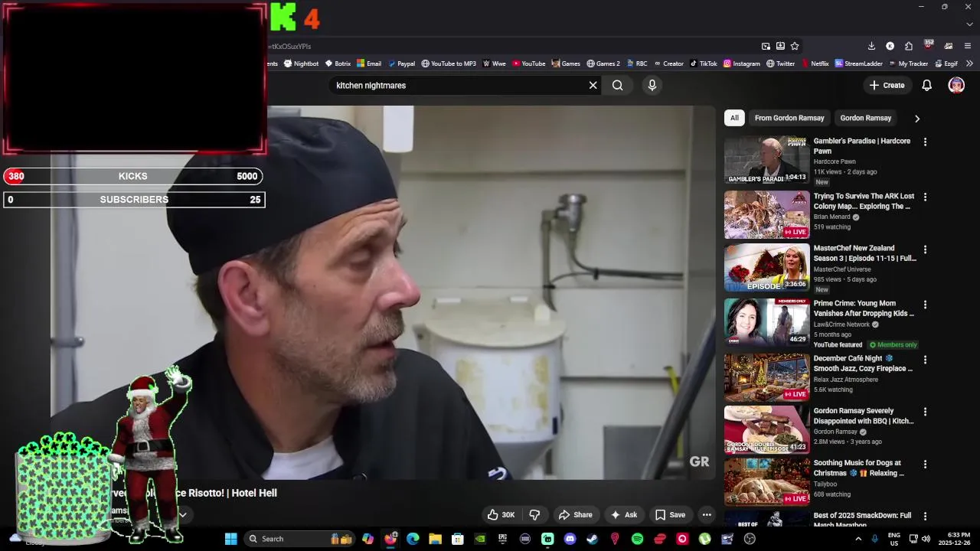Bookmark this page with star icon
Image resolution: width=980 pixels, height=551 pixels.
pos(795,46)
